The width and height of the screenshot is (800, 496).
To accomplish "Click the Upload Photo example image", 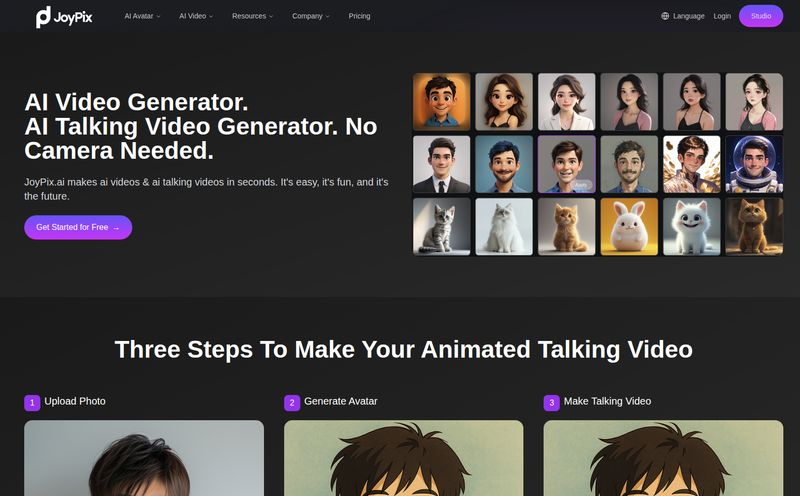I will [144, 458].
